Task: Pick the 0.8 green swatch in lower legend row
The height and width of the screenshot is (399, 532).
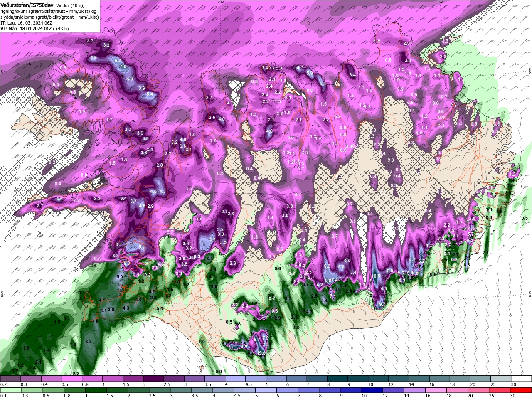Action: point(74,390)
